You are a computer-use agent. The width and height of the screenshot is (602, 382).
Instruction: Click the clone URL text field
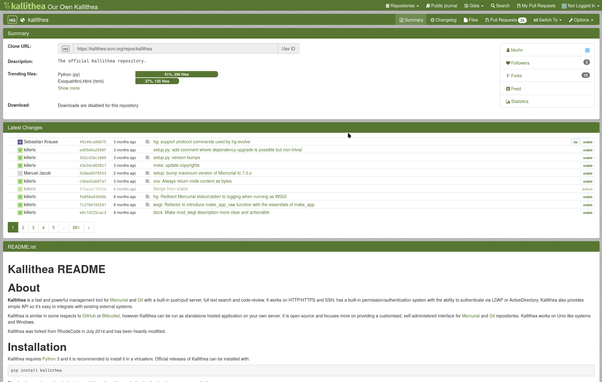[175, 49]
